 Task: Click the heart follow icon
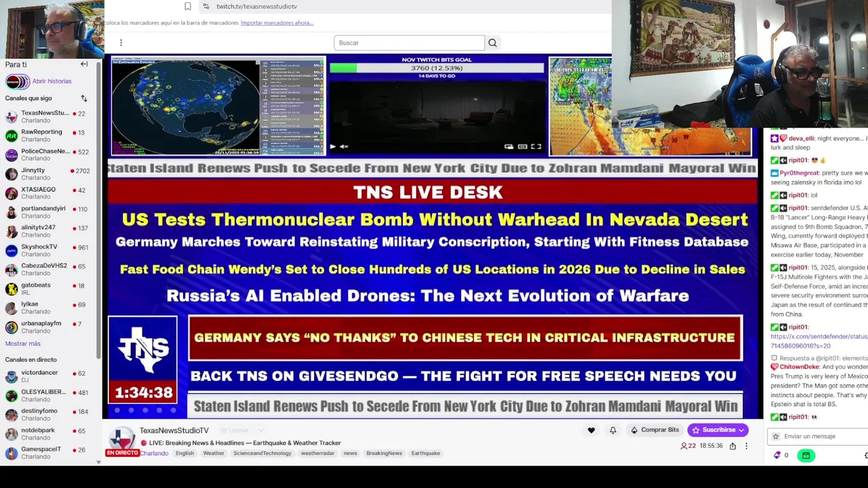591,430
